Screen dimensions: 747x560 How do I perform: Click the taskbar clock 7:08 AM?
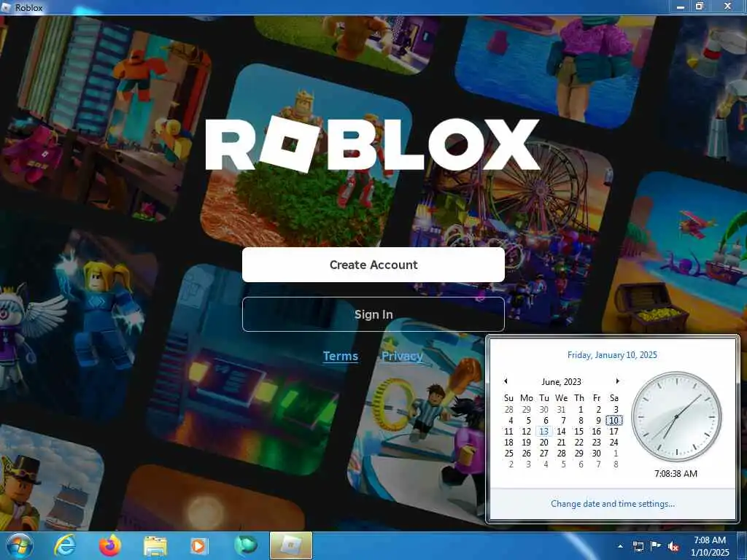click(709, 540)
